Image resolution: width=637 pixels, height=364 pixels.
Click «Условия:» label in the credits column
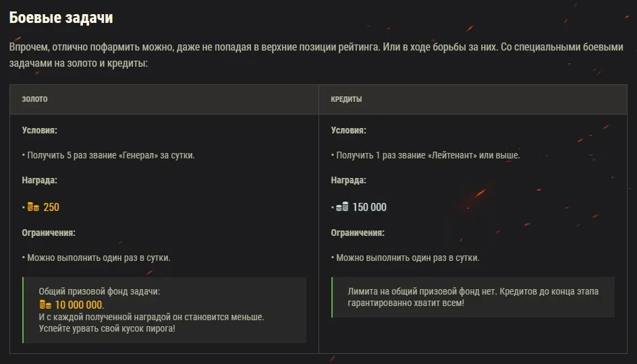pyautogui.click(x=348, y=130)
